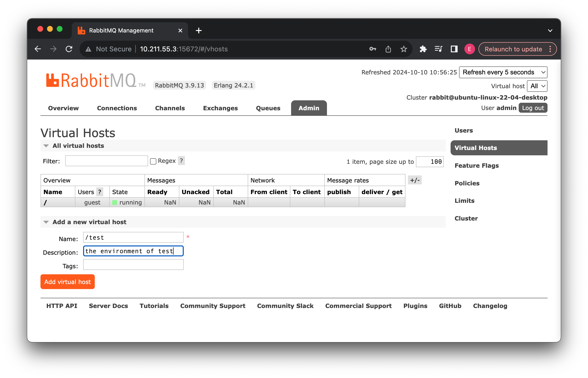The height and width of the screenshot is (378, 588).
Task: Enable the Regex filter checkbox
Action: pyautogui.click(x=153, y=161)
